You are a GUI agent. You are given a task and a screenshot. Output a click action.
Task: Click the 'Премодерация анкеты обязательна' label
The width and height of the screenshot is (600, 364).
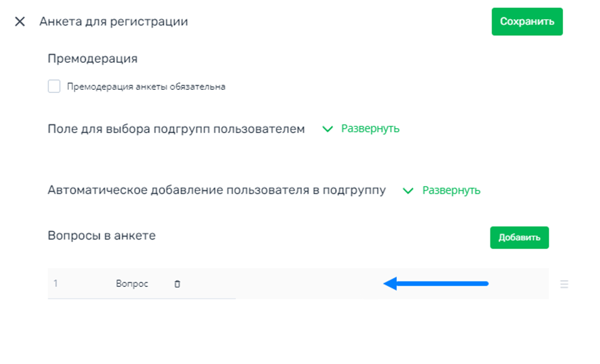point(146,86)
